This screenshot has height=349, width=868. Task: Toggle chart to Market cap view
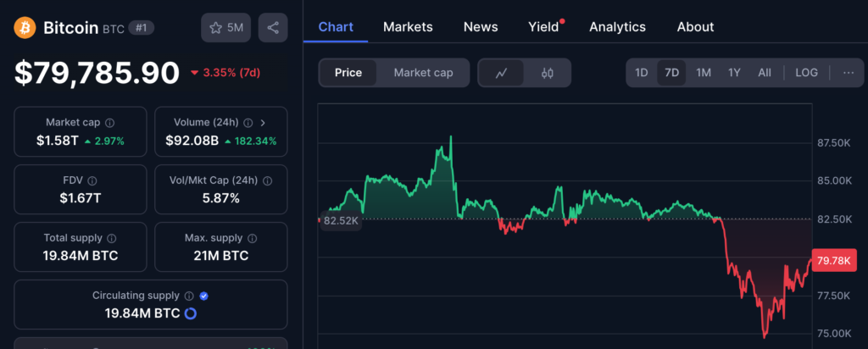coord(423,73)
